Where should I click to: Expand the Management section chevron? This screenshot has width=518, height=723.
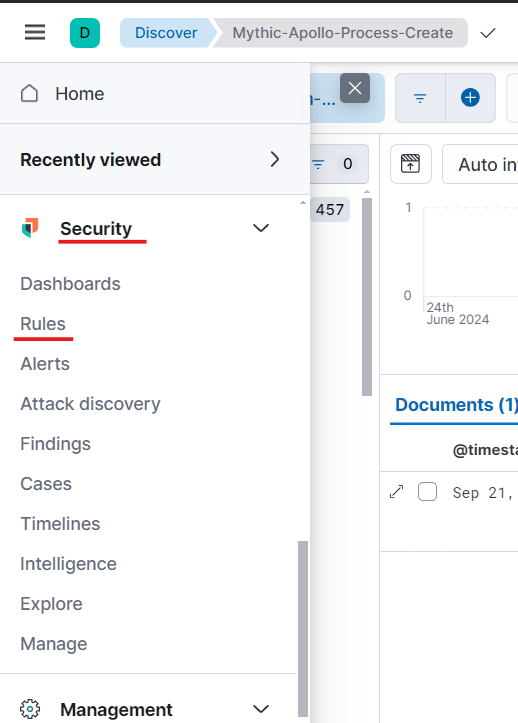click(261, 709)
